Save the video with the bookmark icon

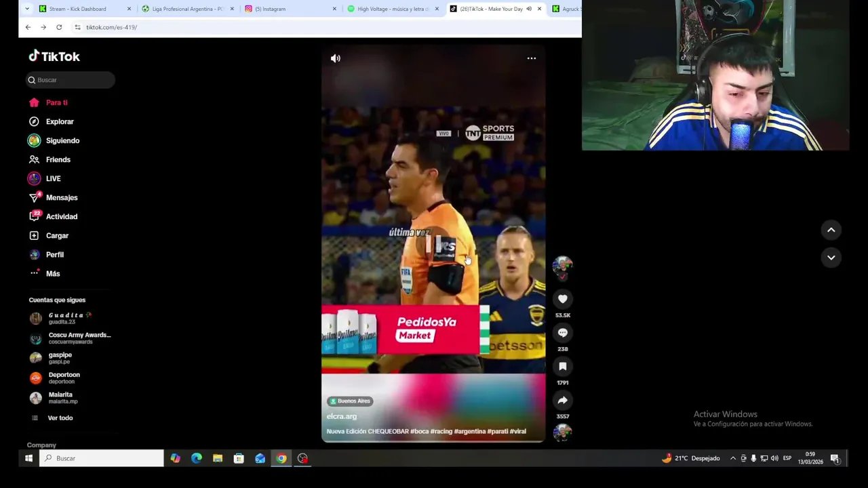point(563,367)
